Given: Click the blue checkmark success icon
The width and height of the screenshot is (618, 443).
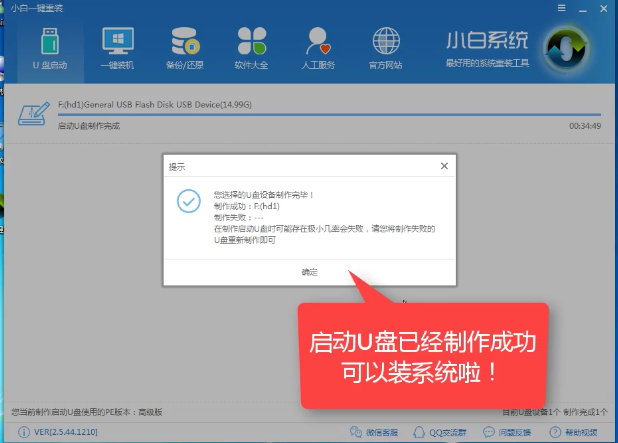Looking at the screenshot, I should coord(187,201).
